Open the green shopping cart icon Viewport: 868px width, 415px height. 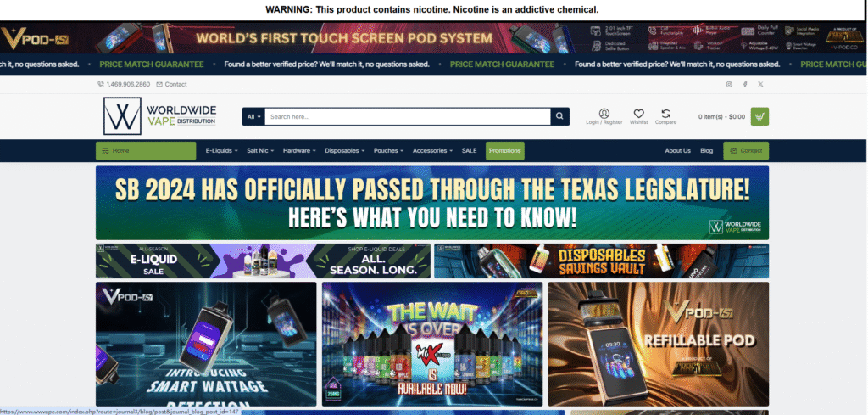click(759, 116)
